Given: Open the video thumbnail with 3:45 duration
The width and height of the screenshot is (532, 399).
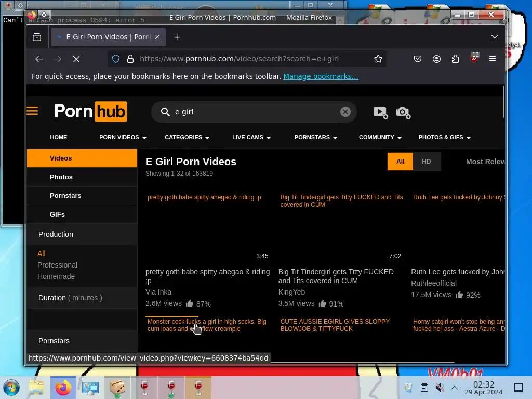Looking at the screenshot, I should click(208, 228).
